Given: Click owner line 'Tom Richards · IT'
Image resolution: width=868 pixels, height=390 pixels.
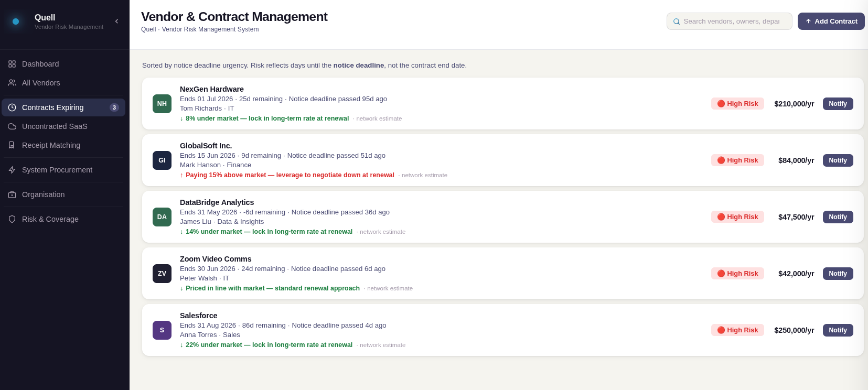Looking at the screenshot, I should pos(207,109).
